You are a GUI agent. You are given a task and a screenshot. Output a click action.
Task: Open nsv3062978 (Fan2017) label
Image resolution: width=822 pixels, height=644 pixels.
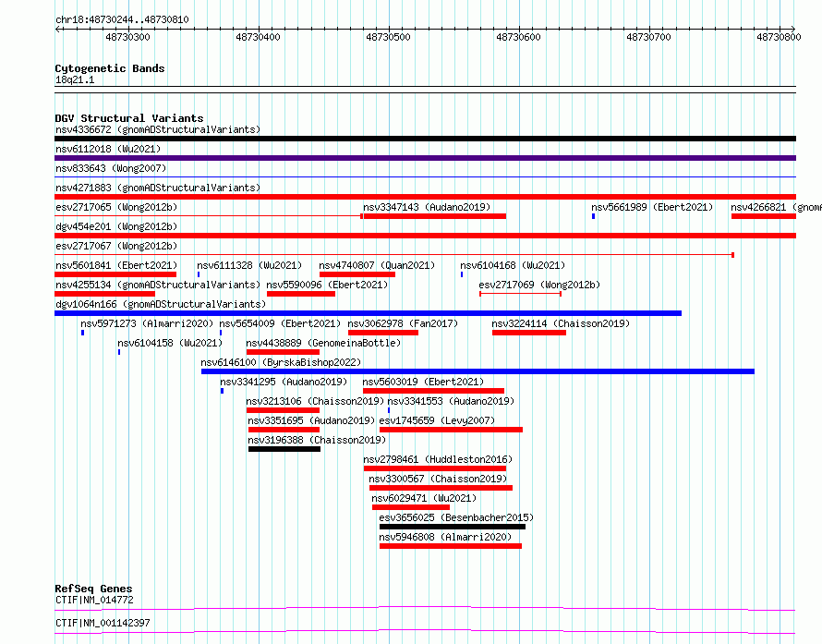coord(403,323)
